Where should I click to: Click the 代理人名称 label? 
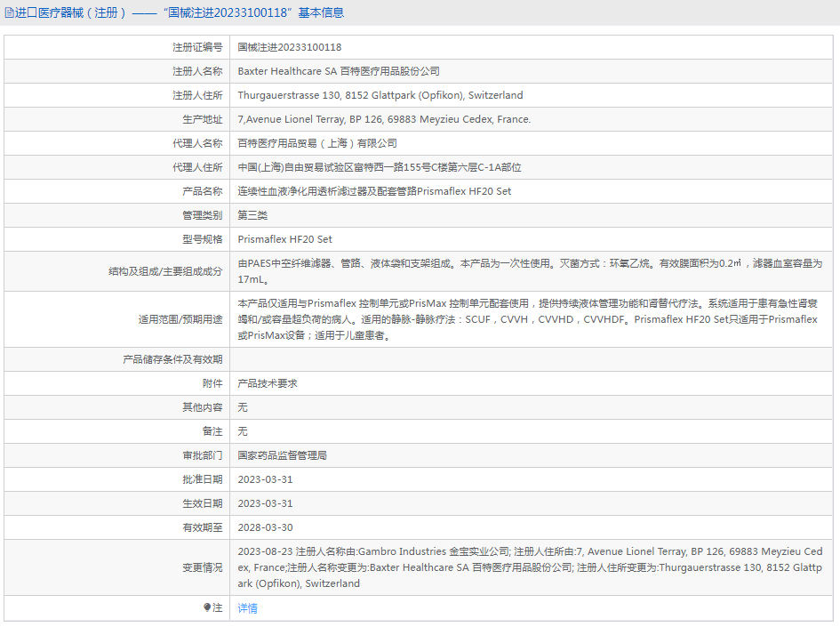point(197,143)
